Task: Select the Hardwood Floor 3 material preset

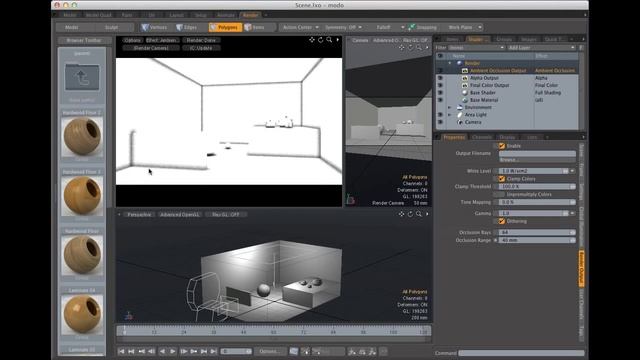Action: pos(82,196)
